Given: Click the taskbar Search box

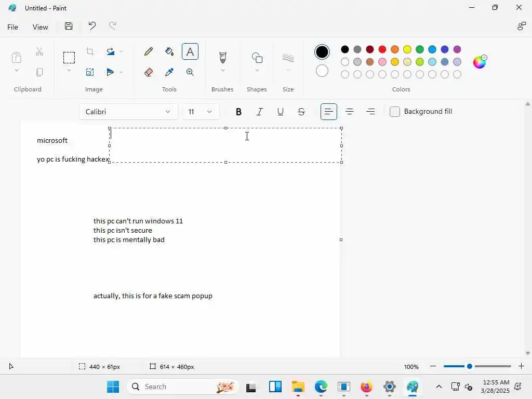Looking at the screenshot, I should 182,387.
